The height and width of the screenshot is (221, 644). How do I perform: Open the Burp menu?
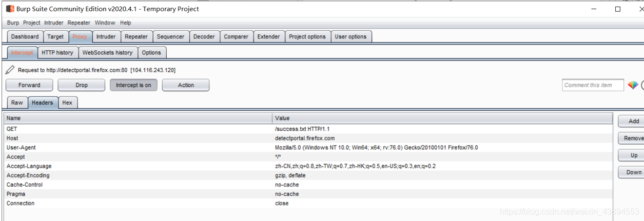coord(13,23)
